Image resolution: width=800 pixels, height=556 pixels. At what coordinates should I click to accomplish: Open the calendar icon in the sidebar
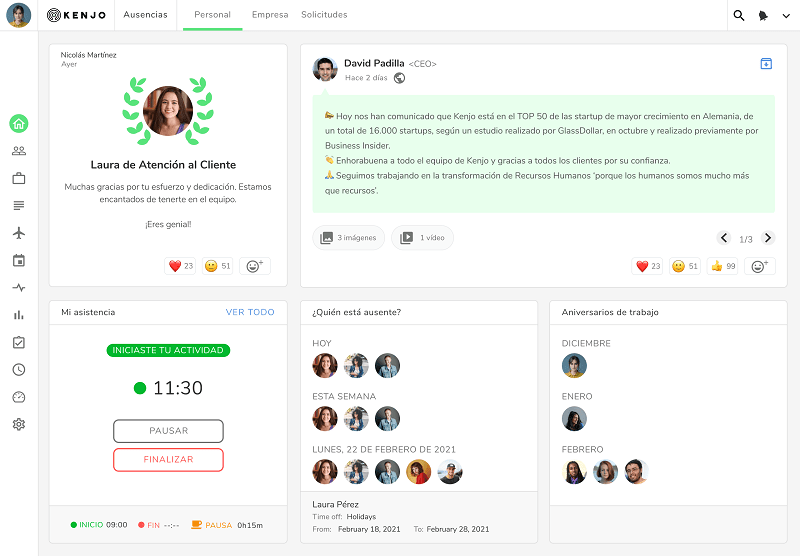tap(19, 261)
